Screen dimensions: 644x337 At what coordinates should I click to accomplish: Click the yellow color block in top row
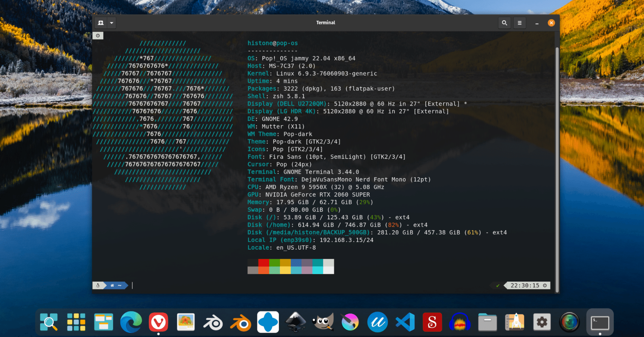point(285,263)
